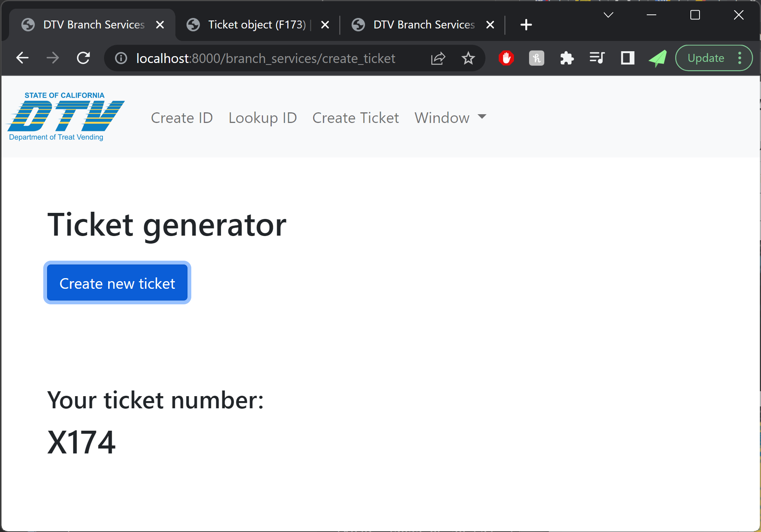Click the browser forward arrow
The width and height of the screenshot is (761, 532).
[x=52, y=58]
